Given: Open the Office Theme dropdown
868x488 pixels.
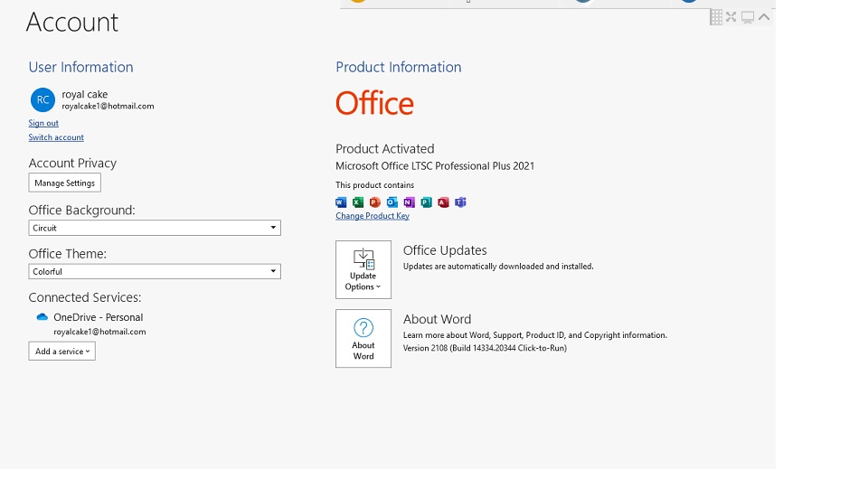Looking at the screenshot, I should click(155, 272).
